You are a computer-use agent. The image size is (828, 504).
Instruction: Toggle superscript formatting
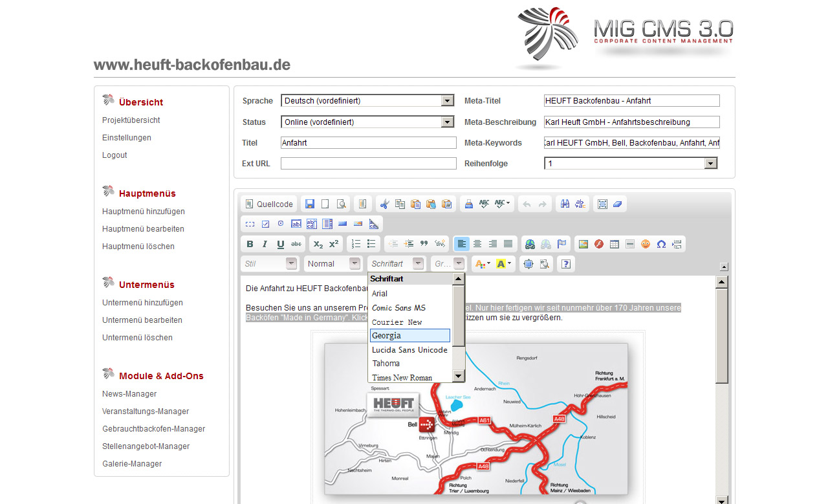pos(334,244)
